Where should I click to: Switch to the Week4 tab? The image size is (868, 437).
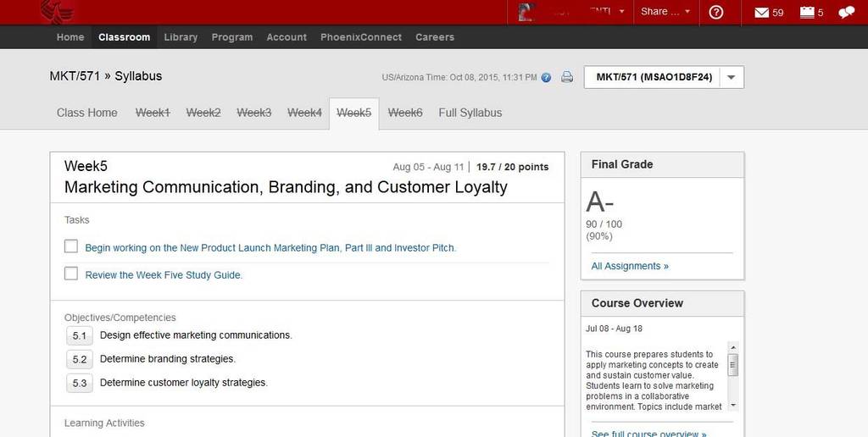tap(304, 113)
